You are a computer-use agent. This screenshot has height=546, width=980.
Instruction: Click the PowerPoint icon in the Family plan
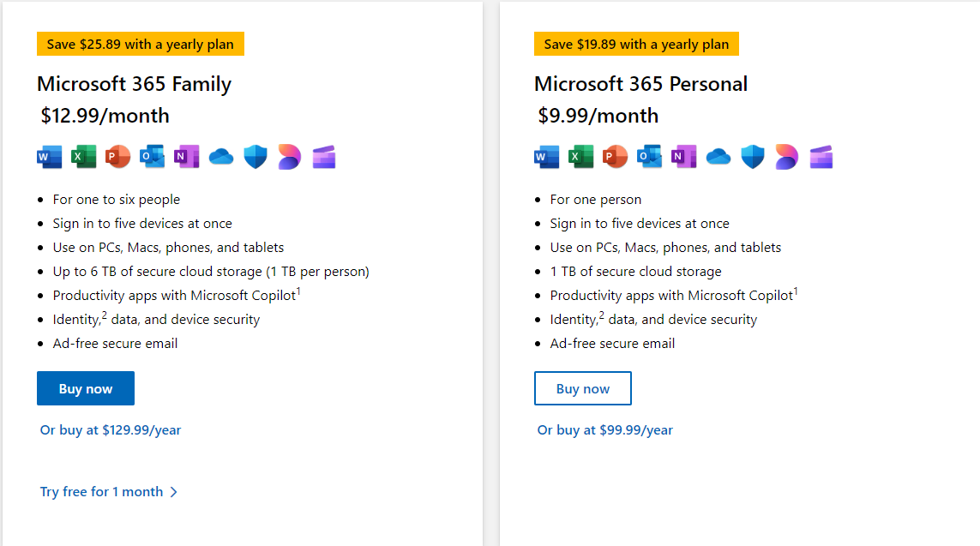click(117, 157)
